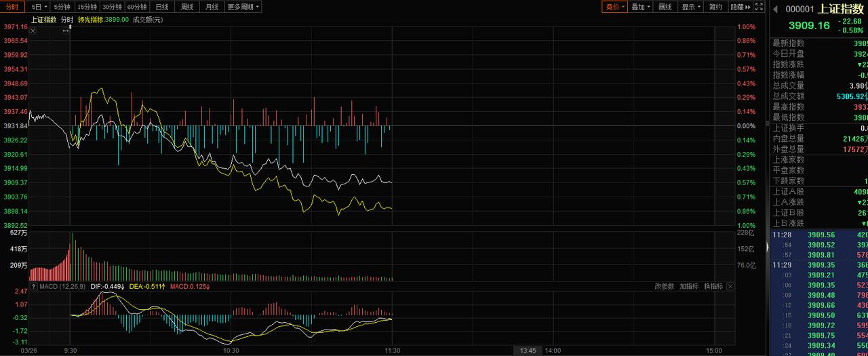Click 加指标 to add an indicator
Viewport: 868px width, 356px height.
689,286
